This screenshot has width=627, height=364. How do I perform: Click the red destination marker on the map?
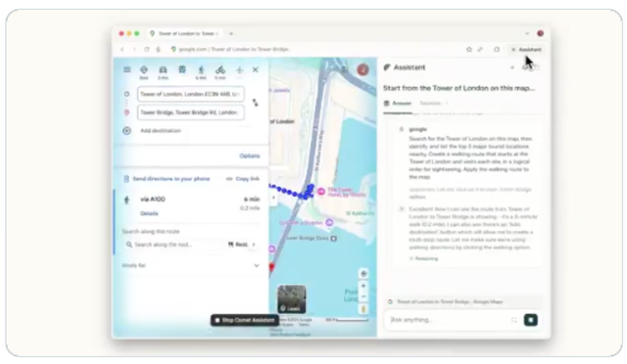272,268
